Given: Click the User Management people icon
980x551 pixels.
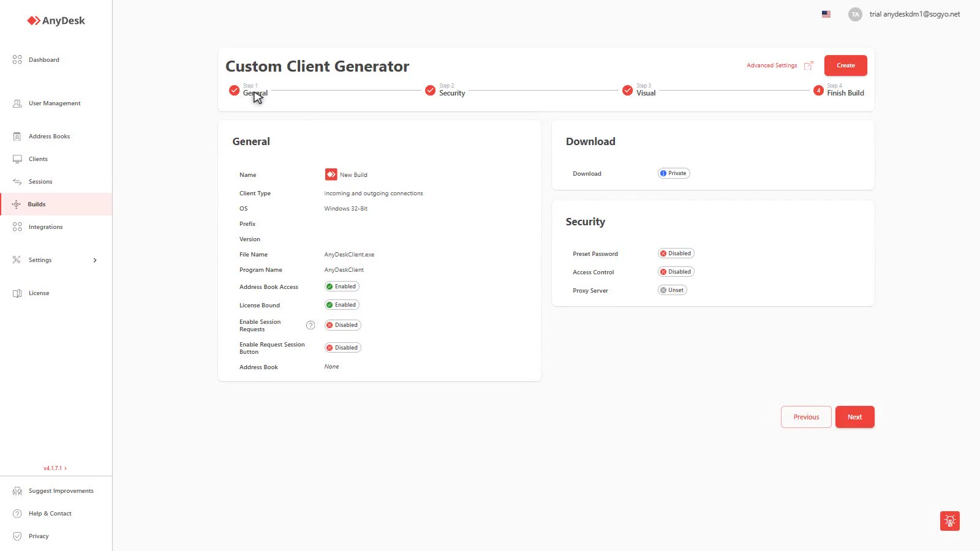Looking at the screenshot, I should (x=17, y=103).
